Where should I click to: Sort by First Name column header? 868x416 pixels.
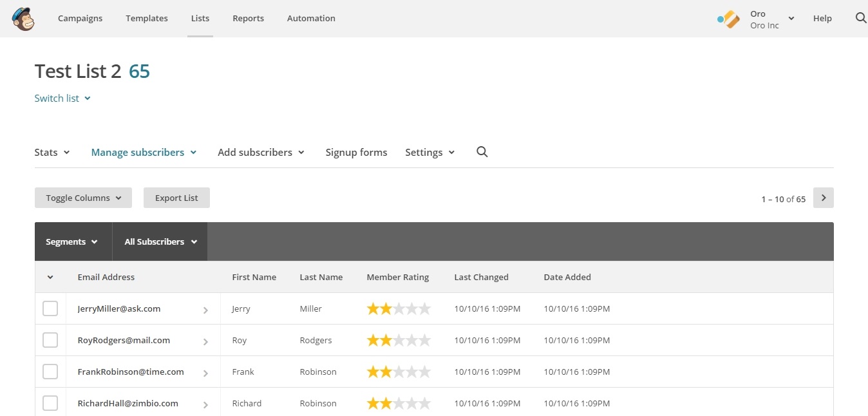[254, 277]
